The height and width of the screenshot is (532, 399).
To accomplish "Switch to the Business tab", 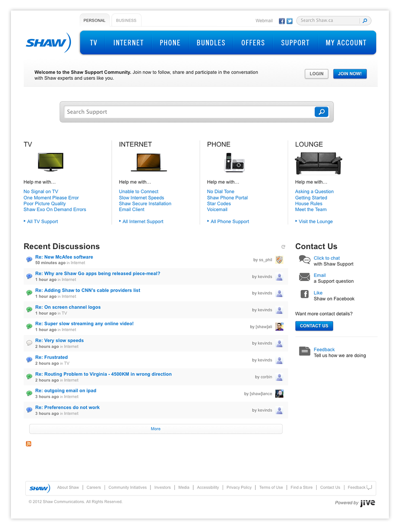I will click(x=126, y=20).
